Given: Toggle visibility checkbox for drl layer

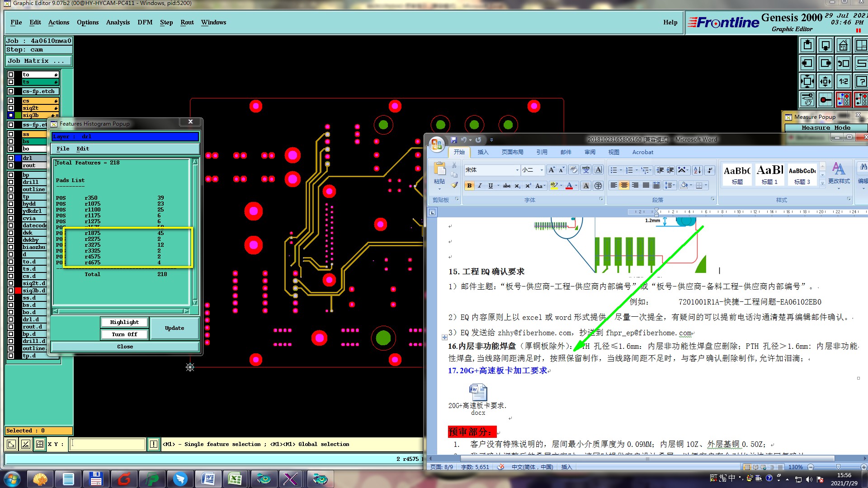Looking at the screenshot, I should pyautogui.click(x=11, y=158).
